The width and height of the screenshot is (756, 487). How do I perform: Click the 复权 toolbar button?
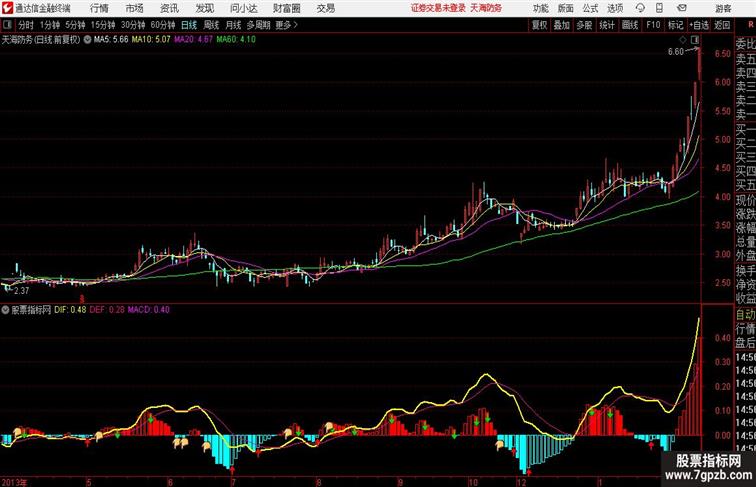(x=540, y=25)
